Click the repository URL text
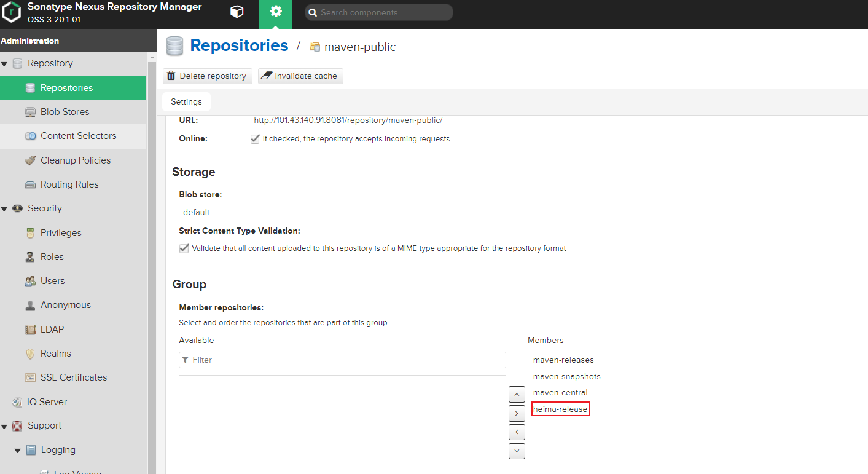The height and width of the screenshot is (474, 868). 348,120
